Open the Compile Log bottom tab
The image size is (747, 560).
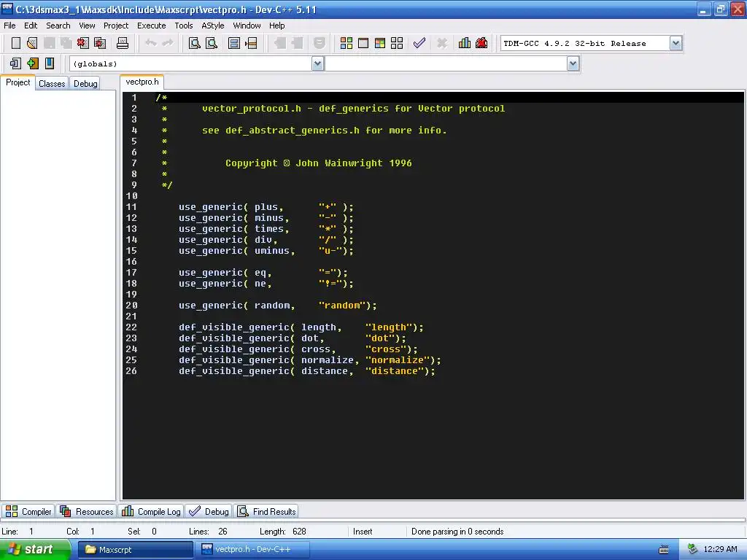point(151,511)
